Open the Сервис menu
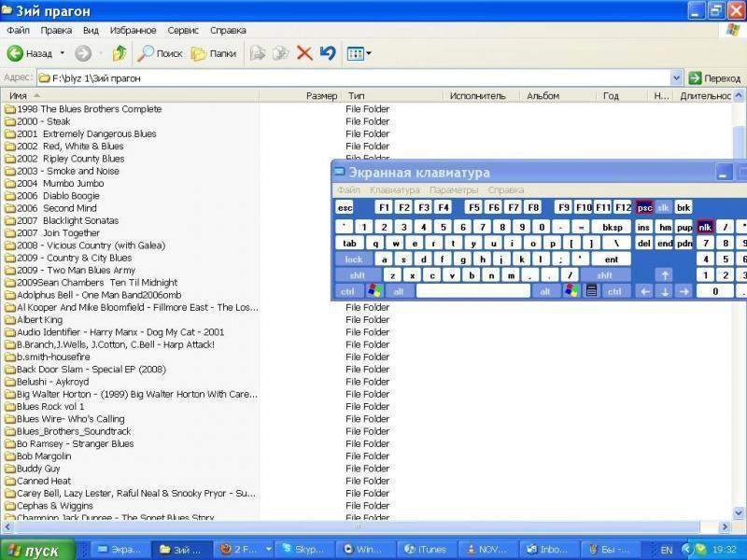The width and height of the screenshot is (747, 560). pyautogui.click(x=183, y=30)
